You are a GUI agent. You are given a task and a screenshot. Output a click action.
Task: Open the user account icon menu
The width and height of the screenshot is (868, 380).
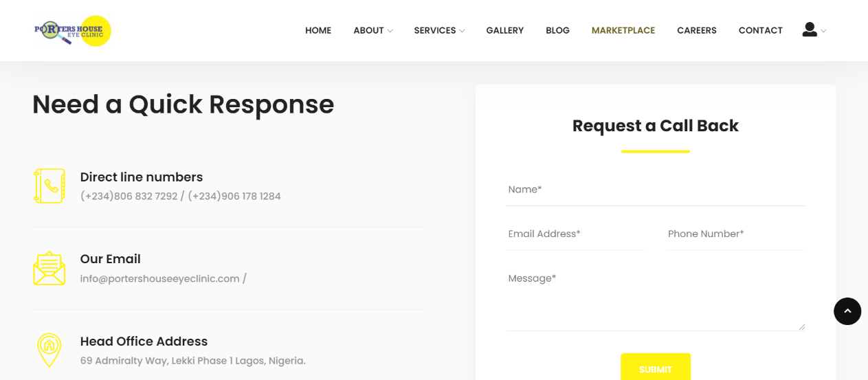(810, 30)
